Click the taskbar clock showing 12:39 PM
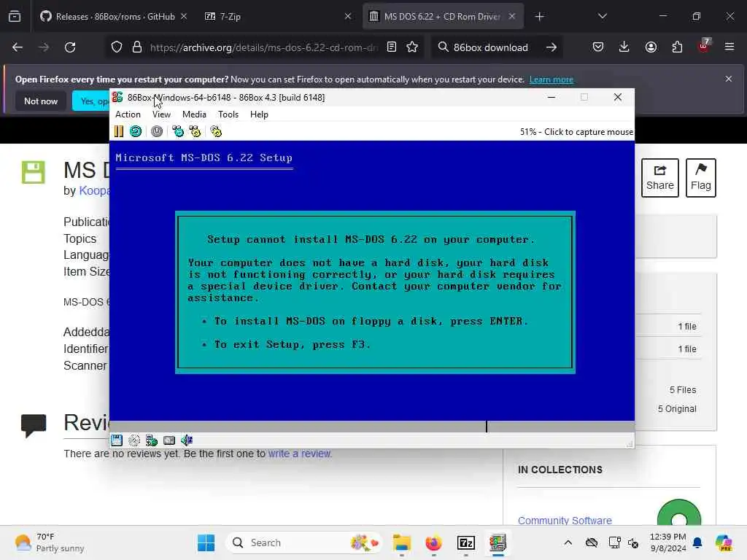 coord(668,542)
